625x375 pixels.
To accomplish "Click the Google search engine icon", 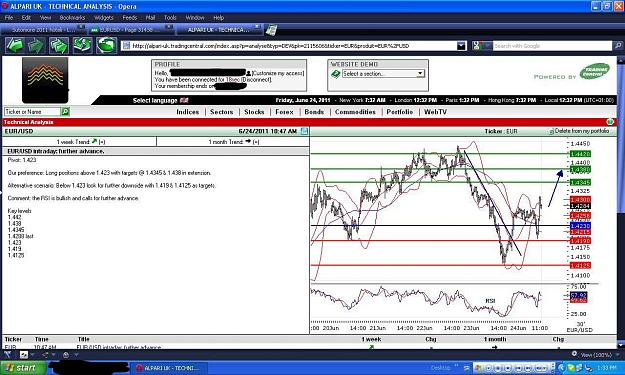I will pos(478,46).
